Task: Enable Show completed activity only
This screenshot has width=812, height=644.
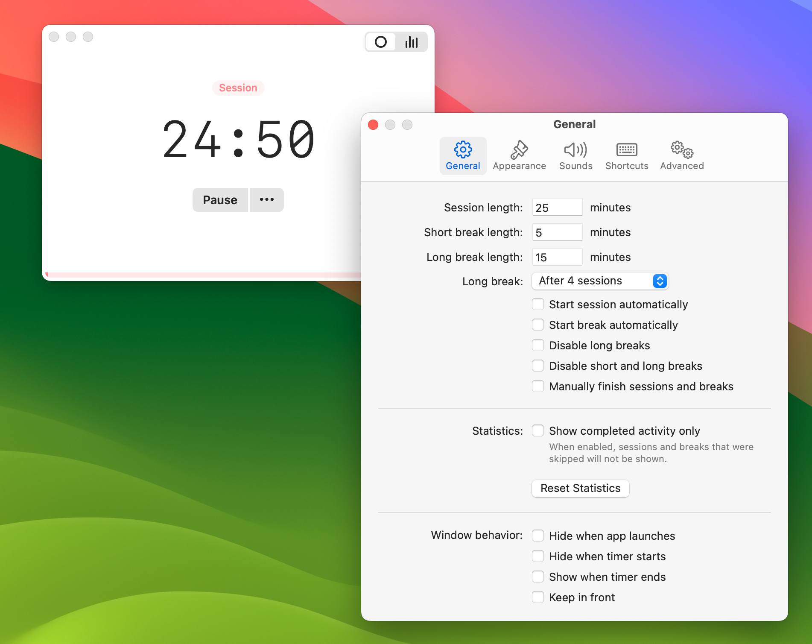Action: (538, 431)
